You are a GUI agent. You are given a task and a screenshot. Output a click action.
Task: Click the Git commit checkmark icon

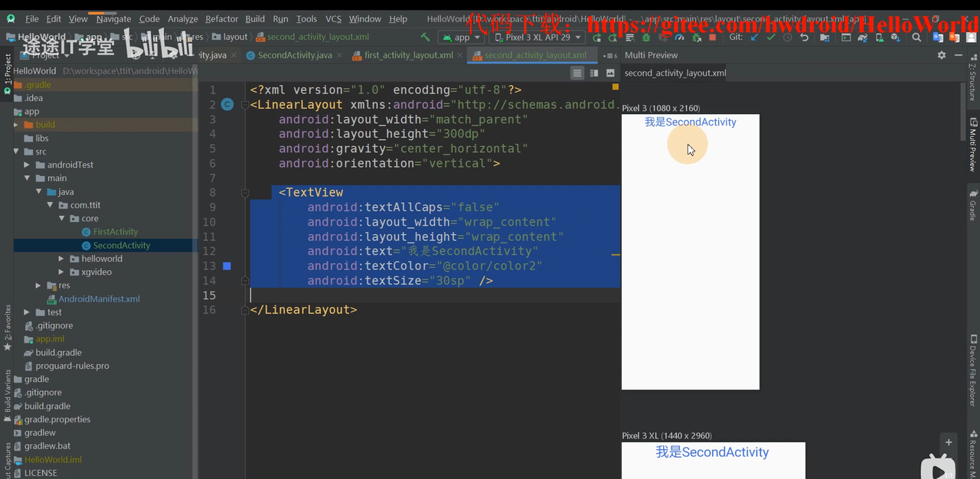click(771, 37)
